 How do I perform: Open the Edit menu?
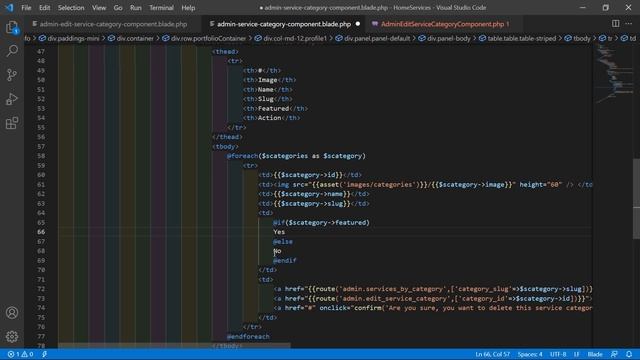click(x=44, y=8)
